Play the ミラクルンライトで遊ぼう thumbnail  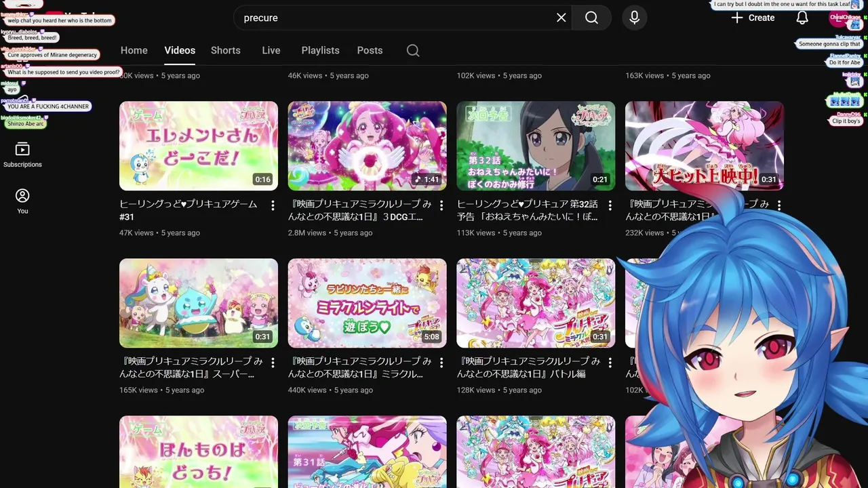[367, 303]
